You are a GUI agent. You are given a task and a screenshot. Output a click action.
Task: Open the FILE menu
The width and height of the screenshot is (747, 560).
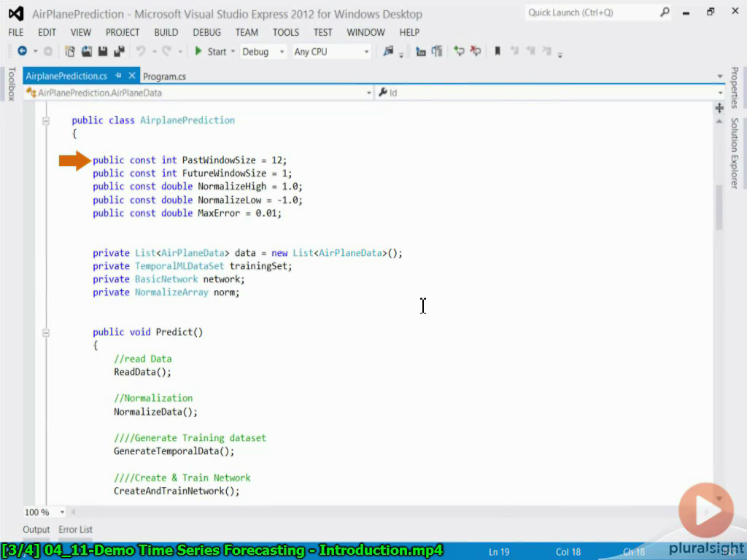16,32
